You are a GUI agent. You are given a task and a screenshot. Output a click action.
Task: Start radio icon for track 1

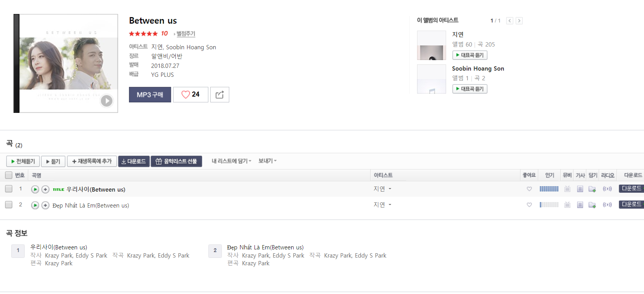[607, 189]
